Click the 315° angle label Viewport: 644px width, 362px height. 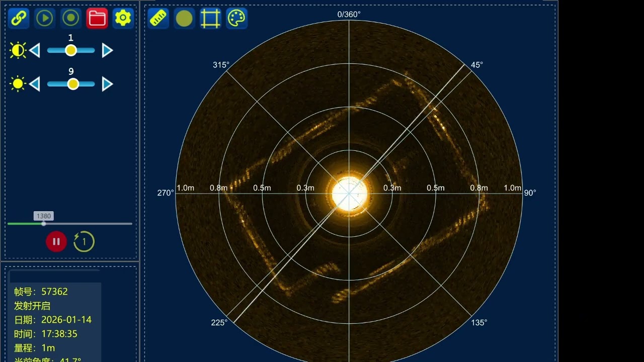pos(221,65)
